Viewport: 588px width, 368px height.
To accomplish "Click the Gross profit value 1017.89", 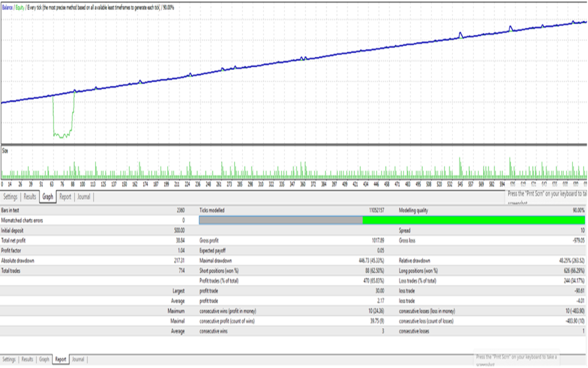I will [378, 241].
